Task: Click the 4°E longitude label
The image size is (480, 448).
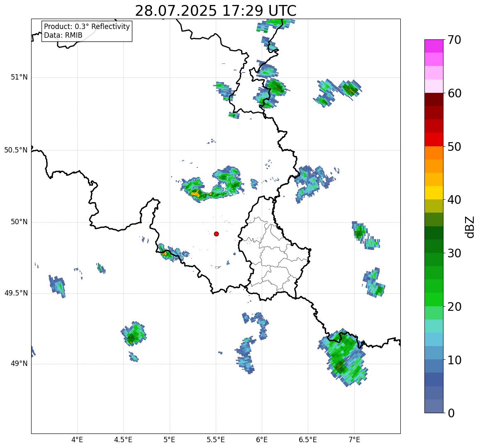Action: (77, 440)
